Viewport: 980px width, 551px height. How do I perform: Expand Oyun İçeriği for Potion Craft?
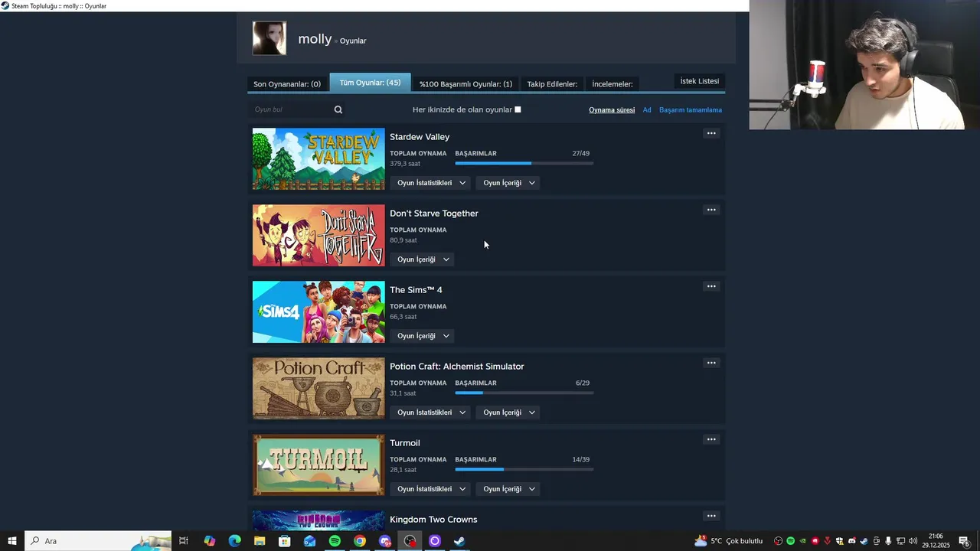click(x=508, y=412)
